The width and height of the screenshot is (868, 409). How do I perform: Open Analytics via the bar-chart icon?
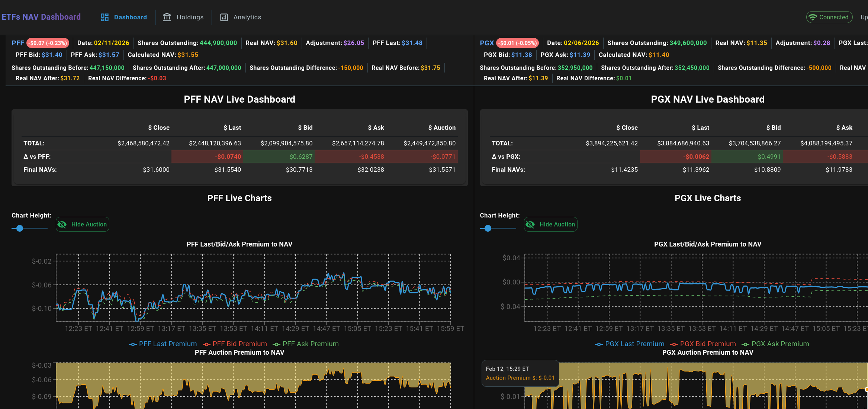tap(224, 17)
